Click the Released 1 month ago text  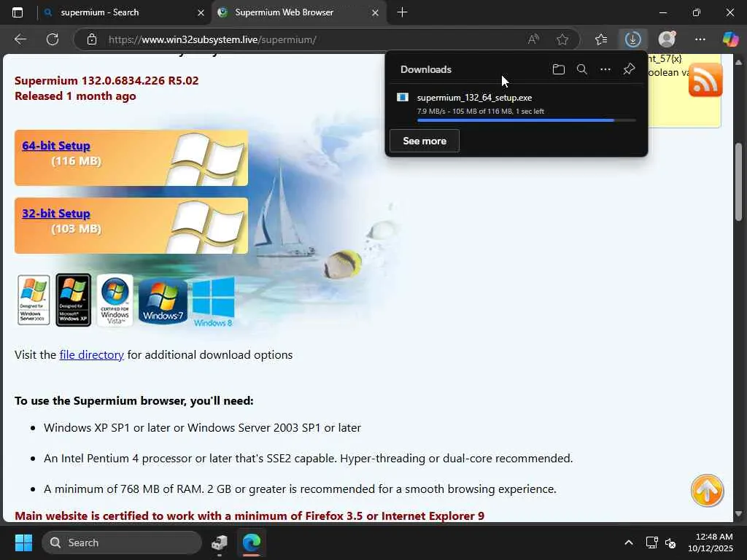tap(75, 96)
